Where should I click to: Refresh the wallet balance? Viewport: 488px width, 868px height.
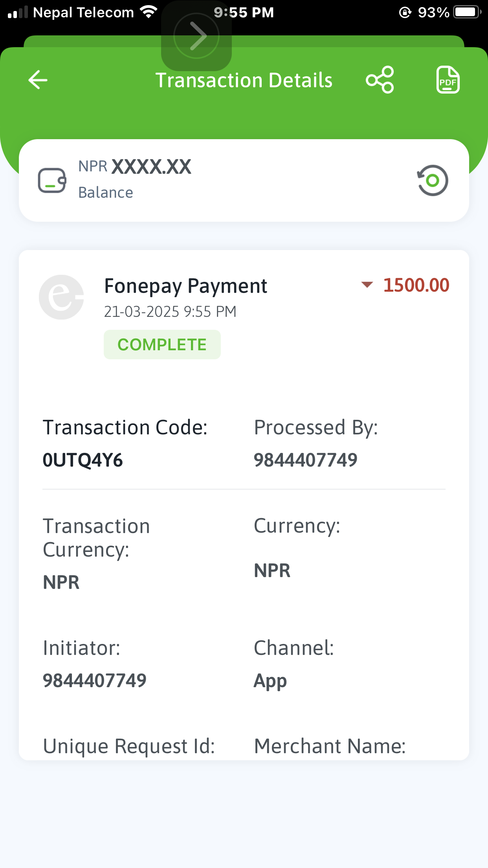click(433, 180)
